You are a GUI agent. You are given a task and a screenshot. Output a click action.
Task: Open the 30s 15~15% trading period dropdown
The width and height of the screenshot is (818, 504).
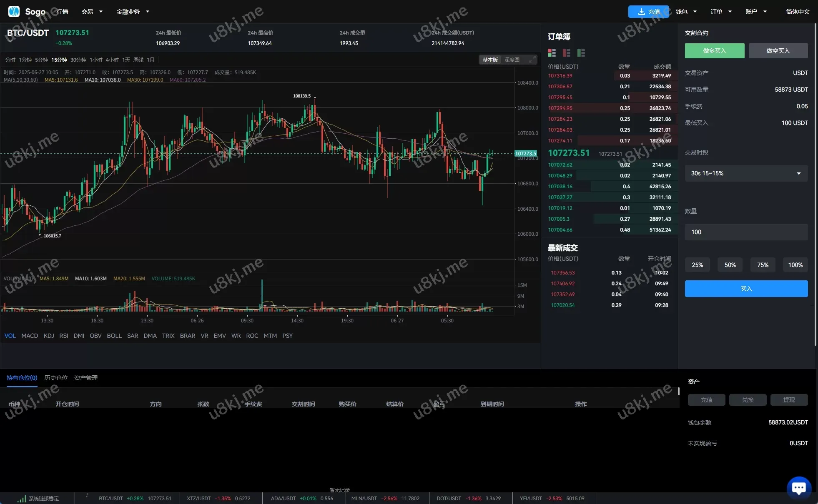[746, 173]
